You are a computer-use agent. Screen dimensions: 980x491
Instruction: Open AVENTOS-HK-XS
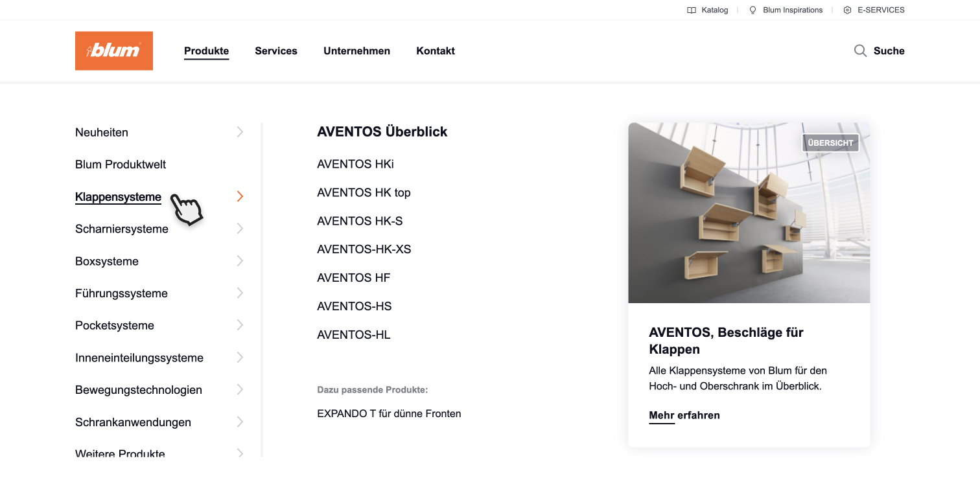coord(364,249)
